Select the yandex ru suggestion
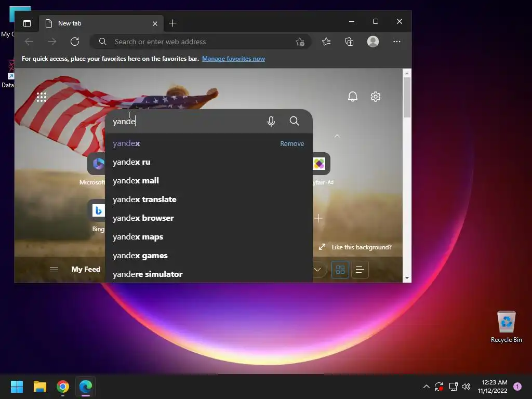 pos(209,162)
